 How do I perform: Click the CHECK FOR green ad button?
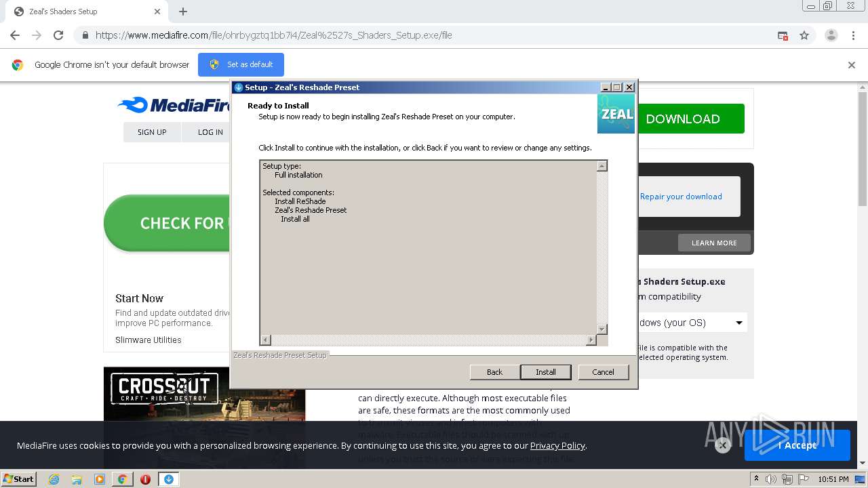(x=167, y=223)
